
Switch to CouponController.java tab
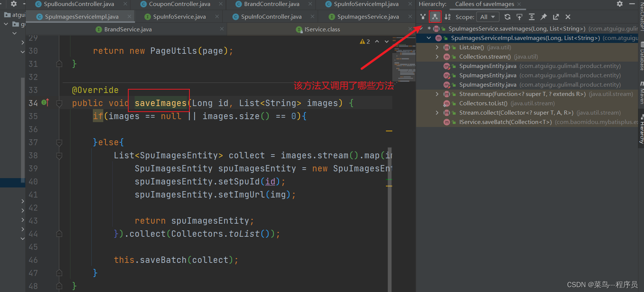click(x=179, y=4)
